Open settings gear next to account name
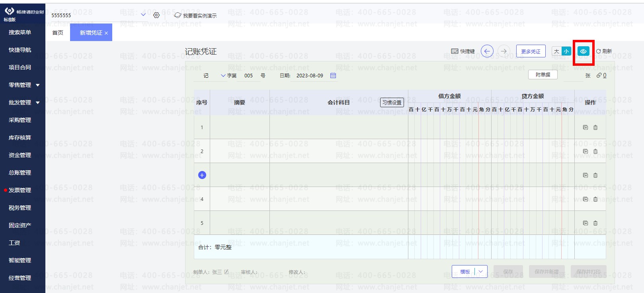This screenshot has width=644, height=293. [x=156, y=15]
